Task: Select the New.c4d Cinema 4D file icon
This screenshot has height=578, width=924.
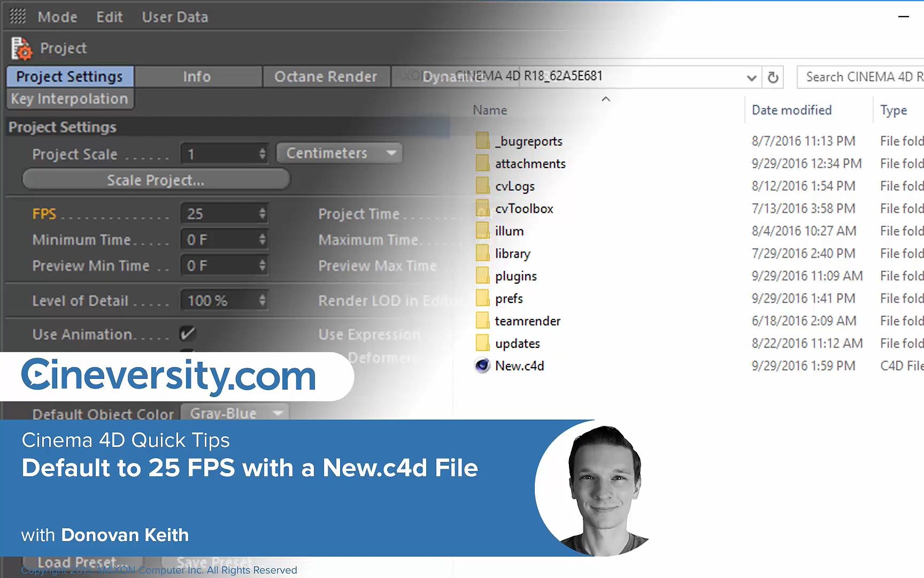Action: point(482,366)
